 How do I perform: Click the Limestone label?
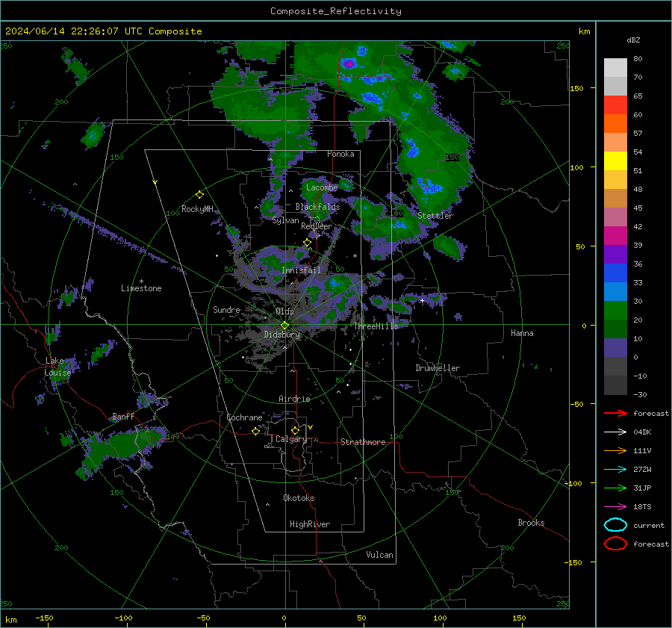coord(141,288)
